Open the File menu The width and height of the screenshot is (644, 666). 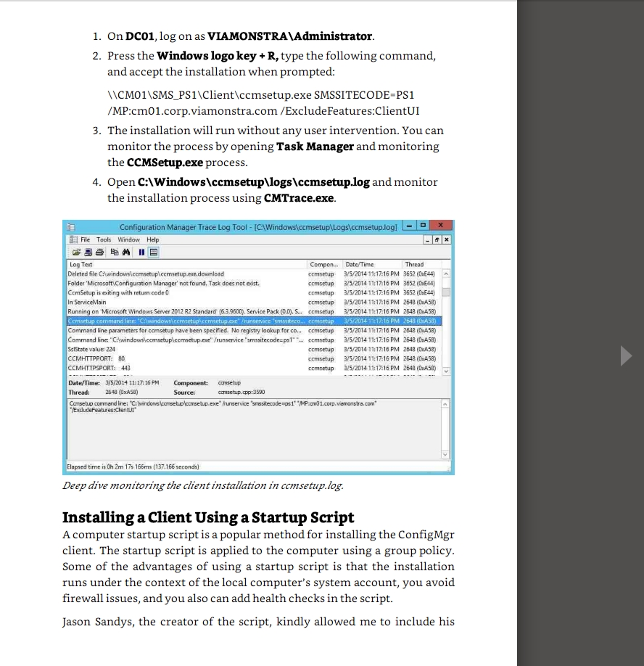pyautogui.click(x=86, y=239)
